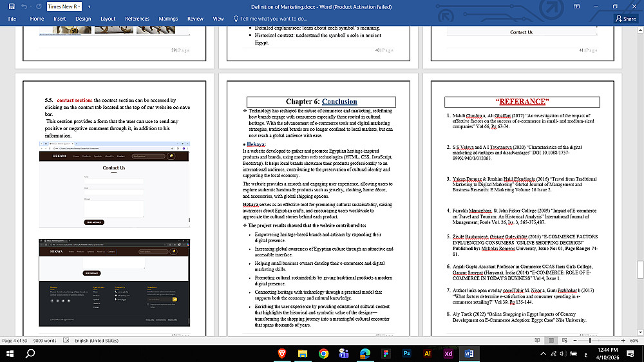Zoom in with the plus button
644x362 pixels.
tap(623, 341)
